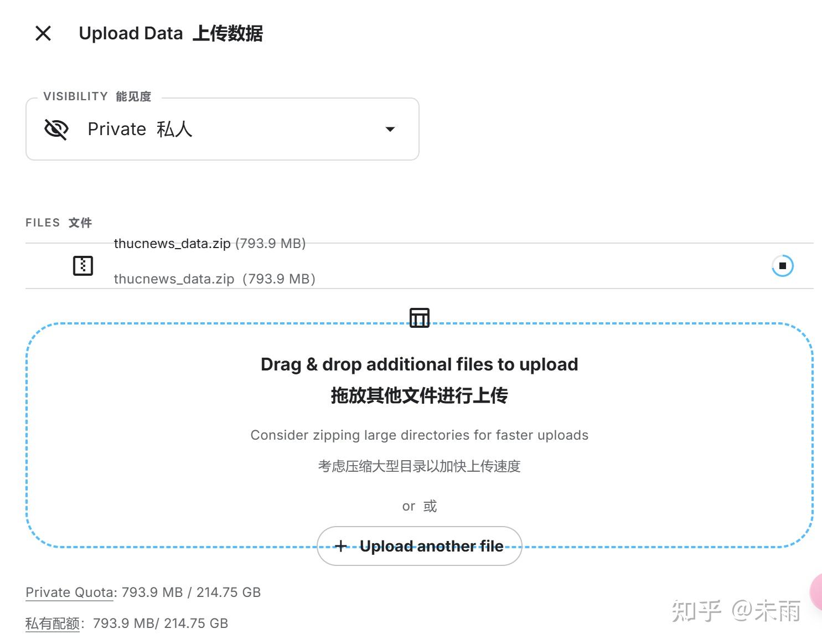The image size is (822, 644).
Task: Select the FILES 文件 section header
Action: point(59,222)
